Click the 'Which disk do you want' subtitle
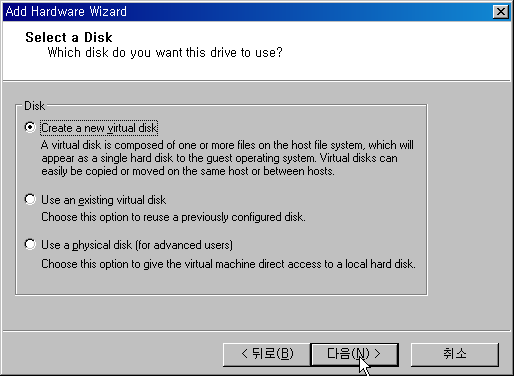 click(165, 52)
